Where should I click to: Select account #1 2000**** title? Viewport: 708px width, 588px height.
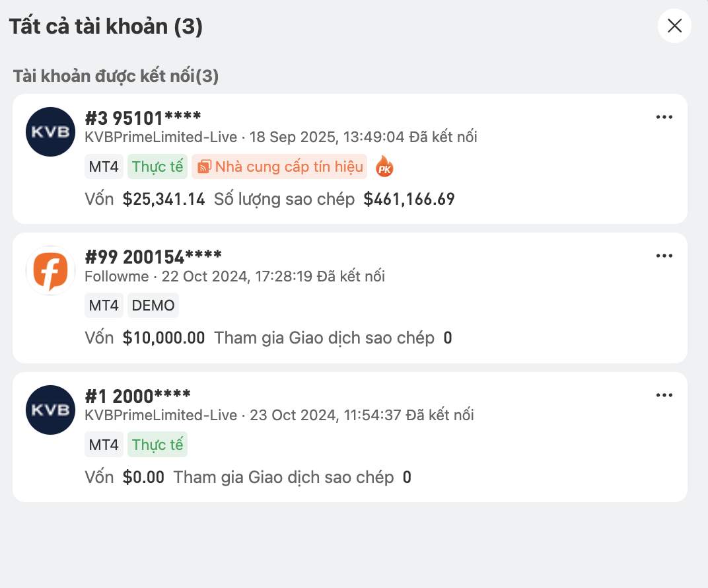[137, 396]
